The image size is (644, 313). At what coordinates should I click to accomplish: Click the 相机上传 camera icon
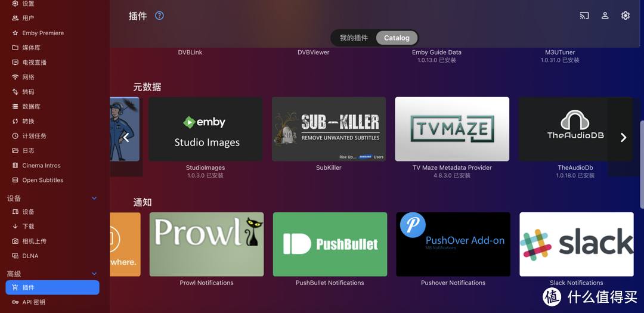tap(15, 241)
